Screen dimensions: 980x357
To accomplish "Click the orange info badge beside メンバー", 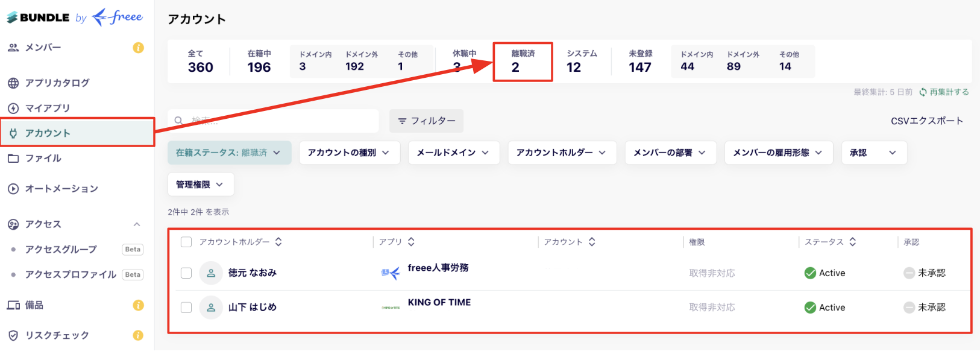I will (x=139, y=48).
